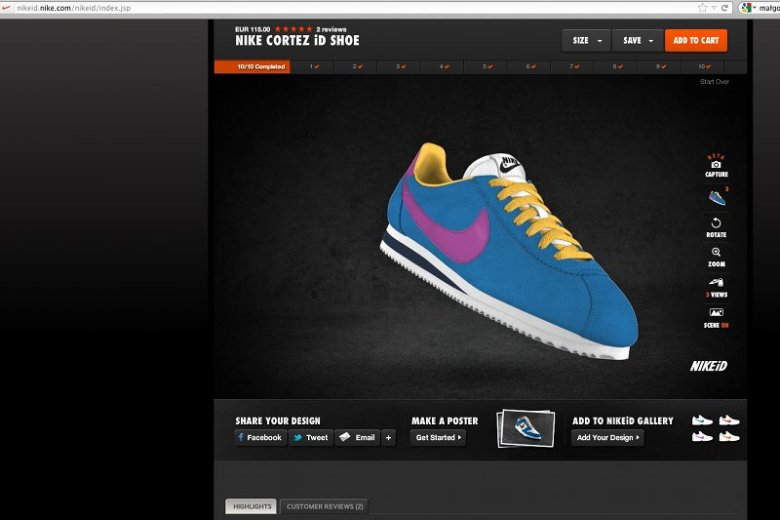Open the bottom-left gallery shoe thumbnail
Screen dimensions: 780x520
tap(702, 437)
